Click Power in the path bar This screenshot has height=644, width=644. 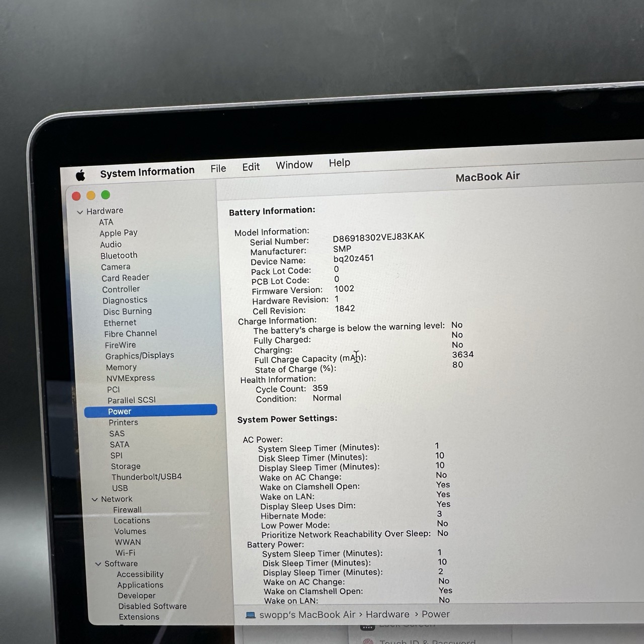[436, 614]
